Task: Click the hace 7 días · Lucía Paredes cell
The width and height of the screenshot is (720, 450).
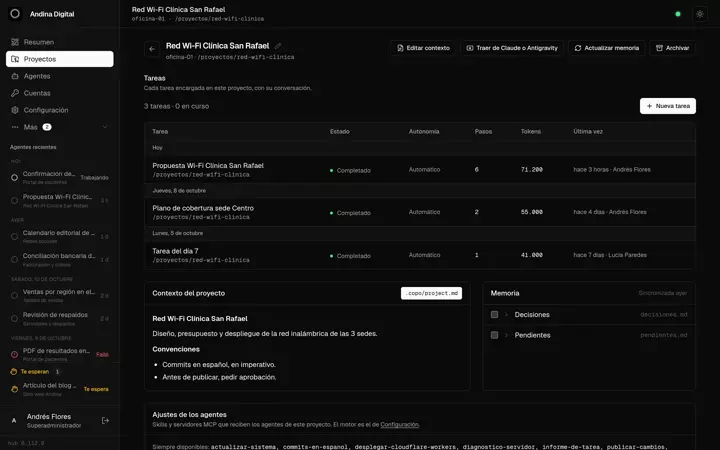Action: coord(610,255)
